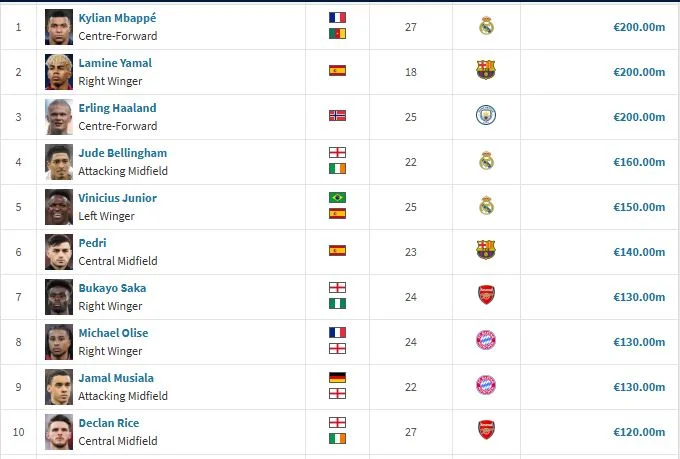Click Spain flag in Pedri's row
The image size is (680, 459).
point(337,251)
